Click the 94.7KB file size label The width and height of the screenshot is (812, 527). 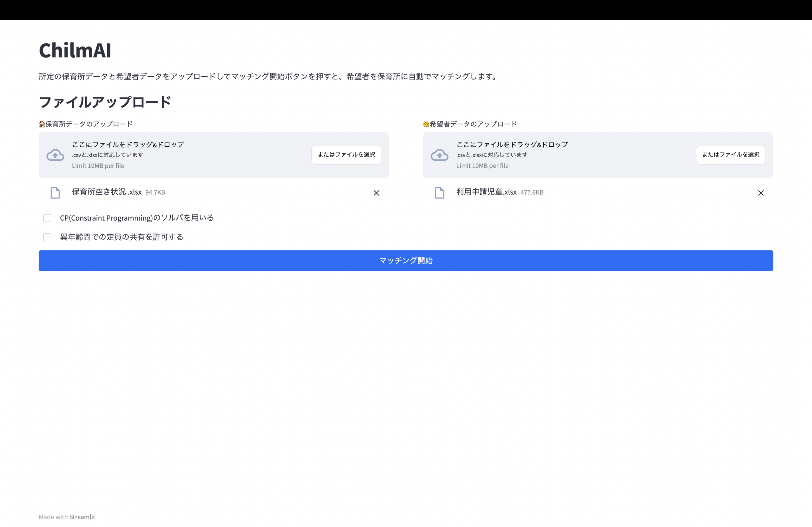[155, 192]
